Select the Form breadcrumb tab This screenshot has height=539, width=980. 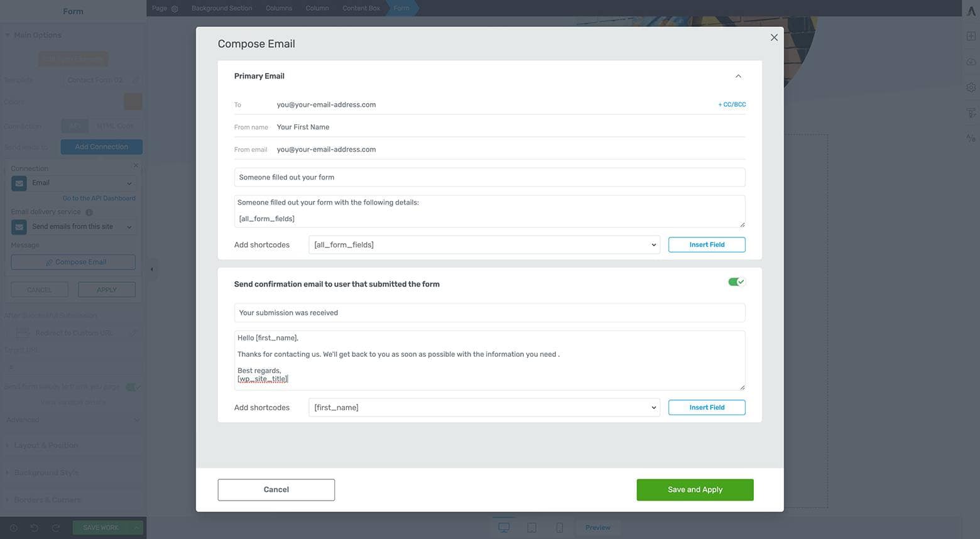[x=401, y=8]
